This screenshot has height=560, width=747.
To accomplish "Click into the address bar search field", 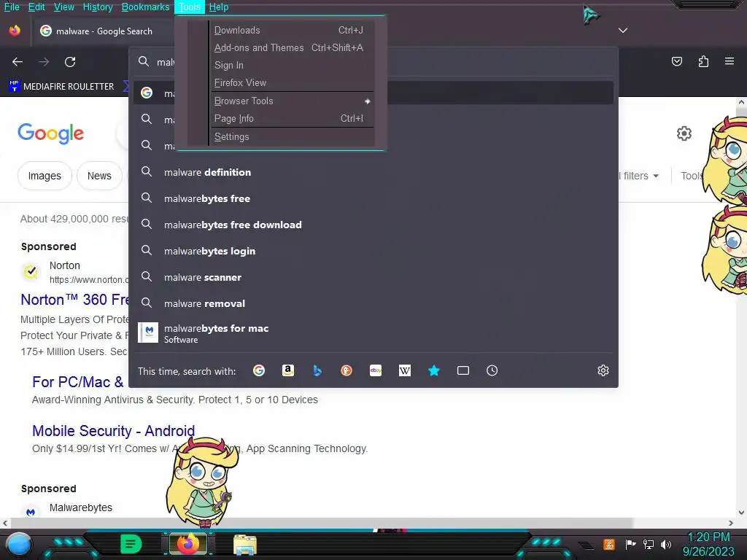I will pos(373,62).
